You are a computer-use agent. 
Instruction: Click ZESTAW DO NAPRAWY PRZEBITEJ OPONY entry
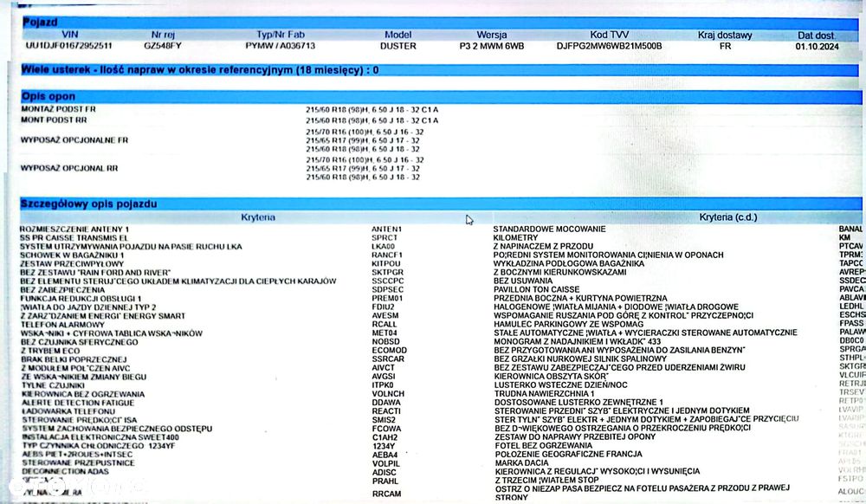[x=575, y=436]
